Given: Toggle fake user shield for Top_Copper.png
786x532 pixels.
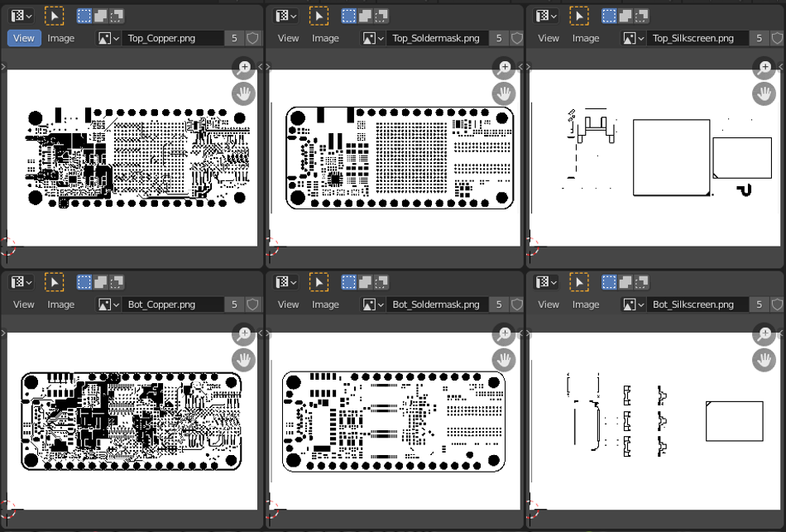Looking at the screenshot, I should 252,38.
